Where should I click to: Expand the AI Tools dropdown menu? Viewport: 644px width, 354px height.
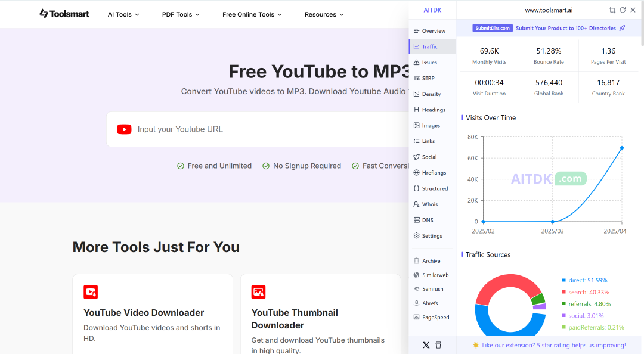pyautogui.click(x=123, y=14)
